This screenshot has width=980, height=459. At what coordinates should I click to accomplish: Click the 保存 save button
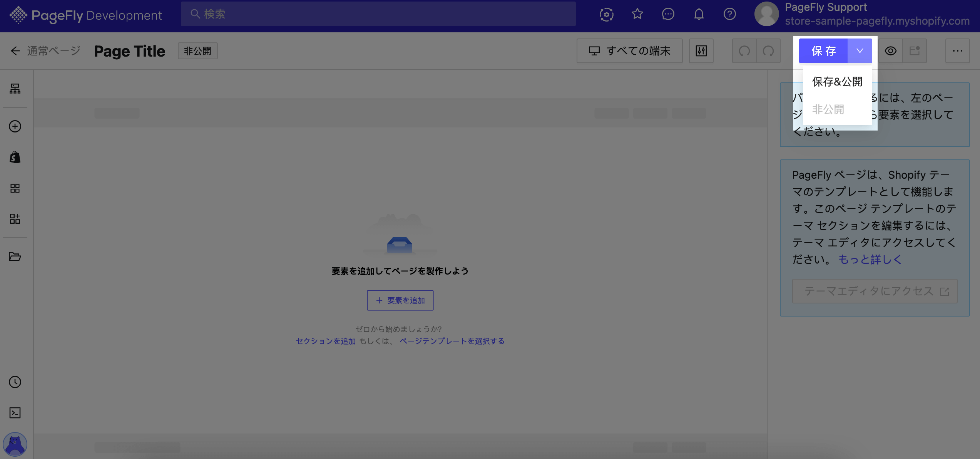823,51
